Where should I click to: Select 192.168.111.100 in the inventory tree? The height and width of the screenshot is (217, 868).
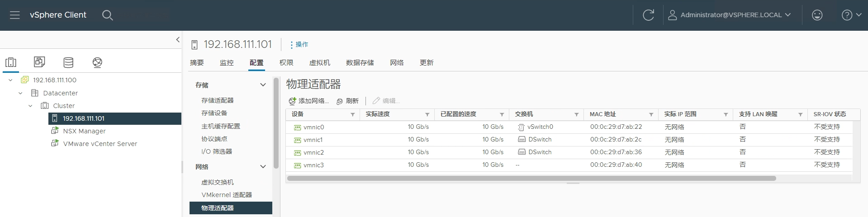54,80
